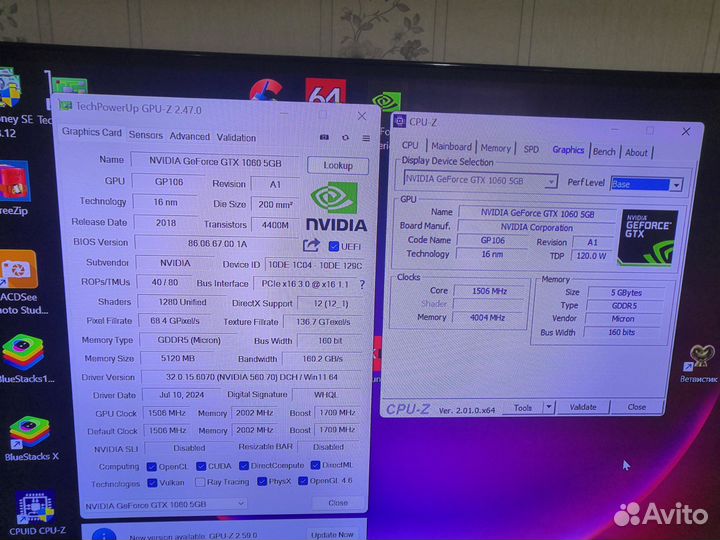Open the Bench tab in CPU-Z
This screenshot has width=720, height=540.
tap(604, 152)
